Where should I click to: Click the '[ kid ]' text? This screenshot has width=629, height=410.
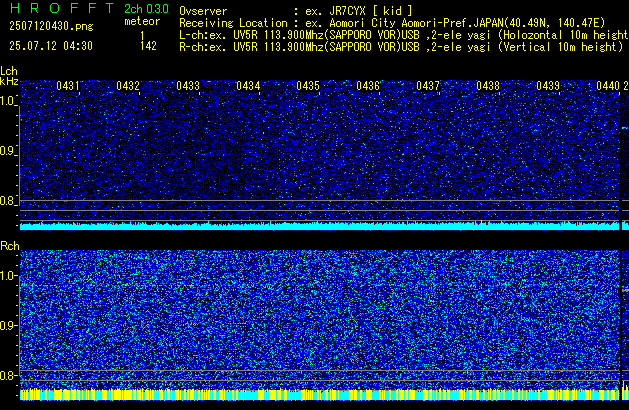[x=393, y=11]
